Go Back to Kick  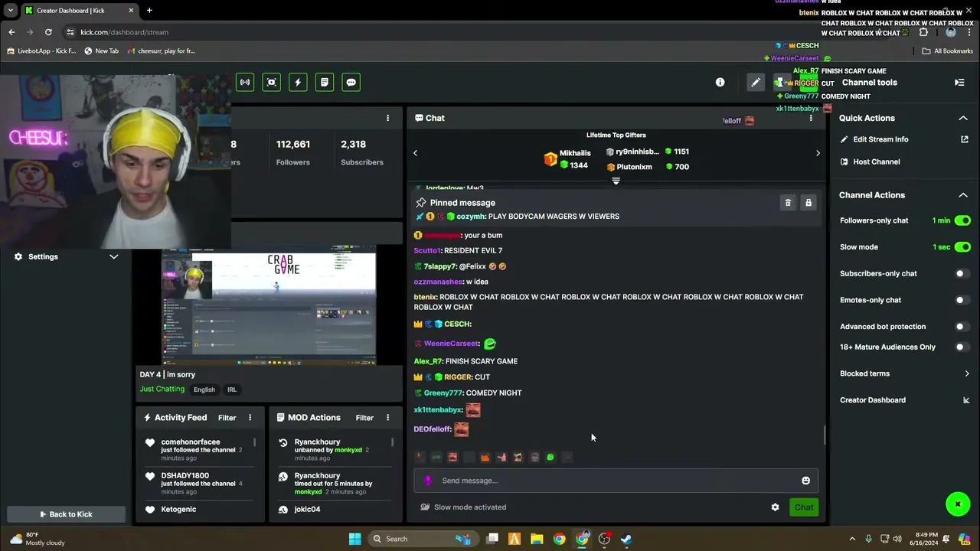[66, 514]
